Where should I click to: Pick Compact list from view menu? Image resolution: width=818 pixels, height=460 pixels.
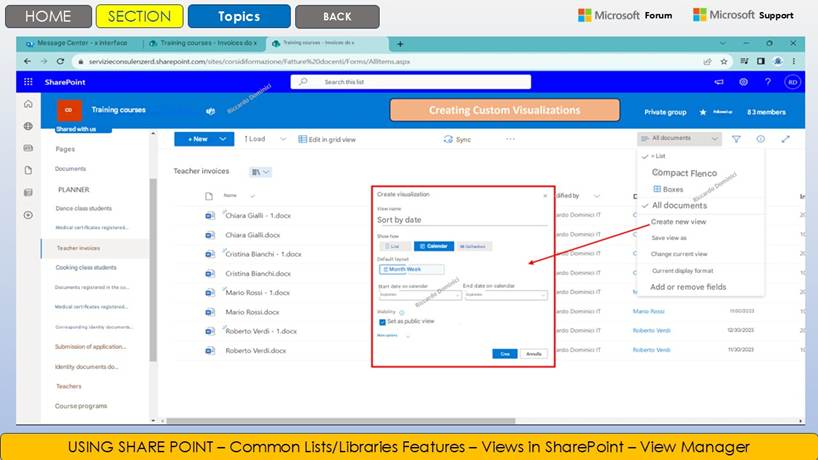point(684,173)
